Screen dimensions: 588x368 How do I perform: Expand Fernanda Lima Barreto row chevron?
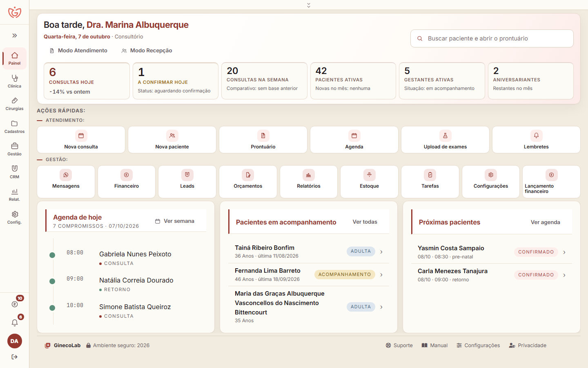click(381, 275)
